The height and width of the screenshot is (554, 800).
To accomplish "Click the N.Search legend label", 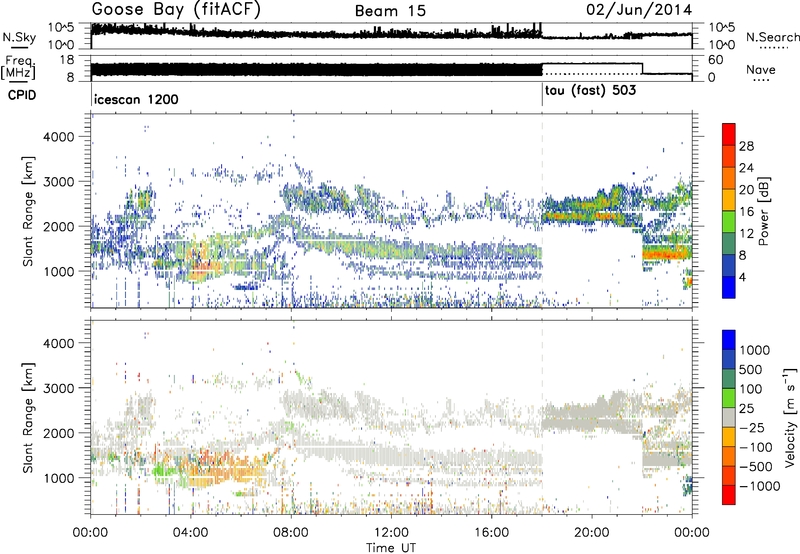I will click(x=773, y=37).
